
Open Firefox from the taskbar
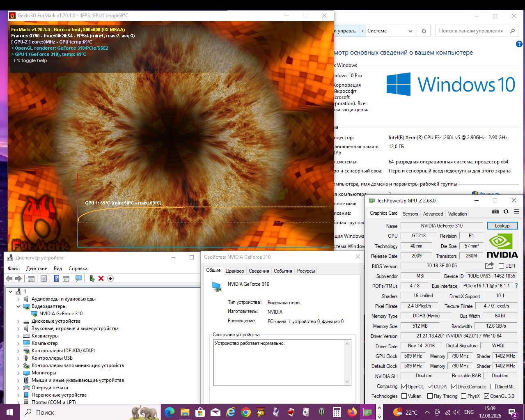click(352, 412)
